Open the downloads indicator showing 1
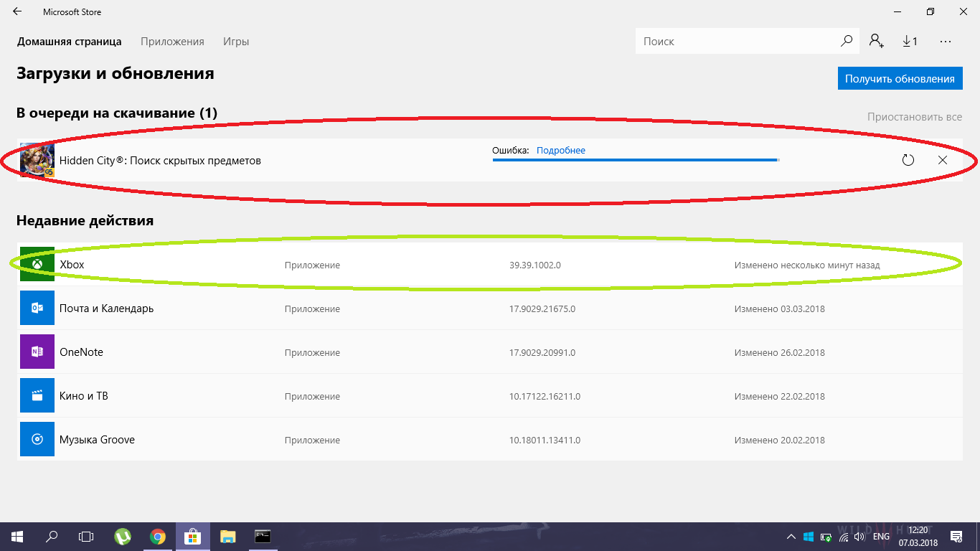This screenshot has height=551, width=980. [x=910, y=41]
